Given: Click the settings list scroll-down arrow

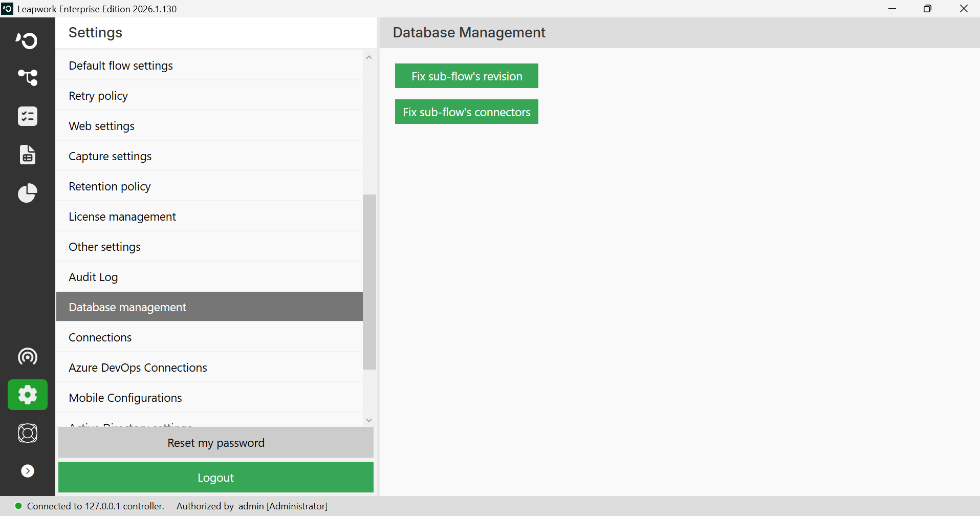Looking at the screenshot, I should click(x=369, y=420).
